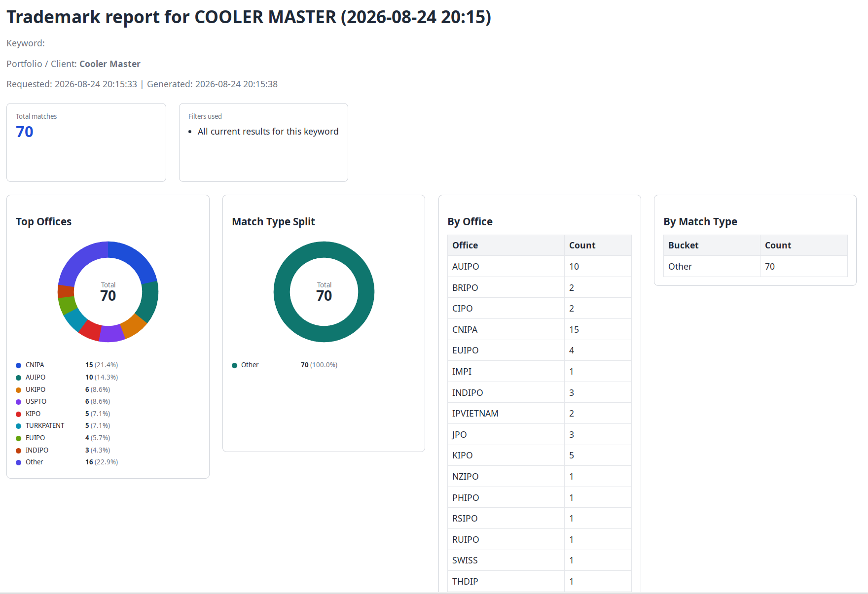Image resolution: width=868 pixels, height=594 pixels.
Task: Select the RUIPO office cell
Action: (x=506, y=540)
